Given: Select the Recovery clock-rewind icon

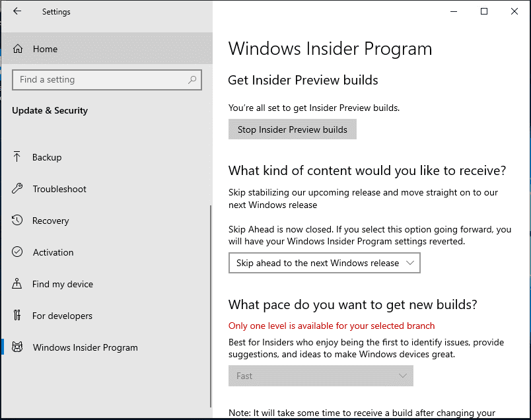Looking at the screenshot, I should coord(17,221).
